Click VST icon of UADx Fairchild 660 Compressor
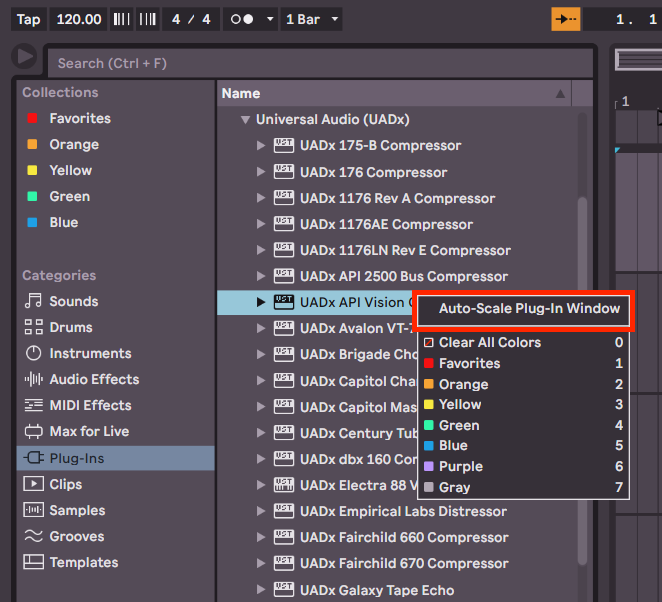The width and height of the screenshot is (662, 602). (x=284, y=537)
